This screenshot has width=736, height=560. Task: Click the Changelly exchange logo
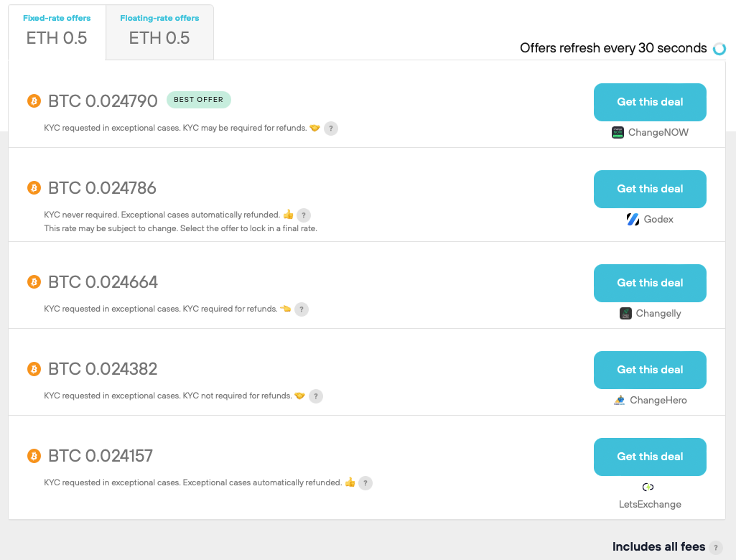pos(624,313)
